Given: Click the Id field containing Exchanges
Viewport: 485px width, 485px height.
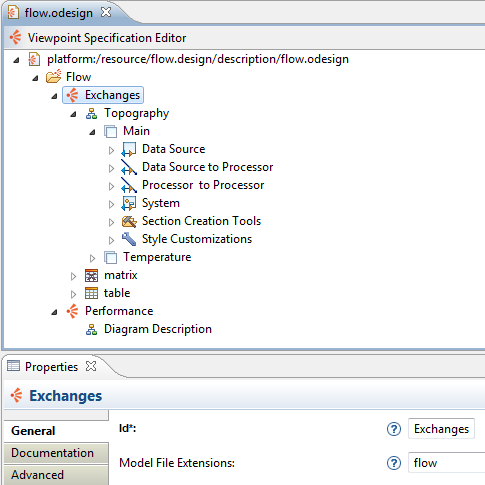Looking at the screenshot, I should tap(441, 429).
